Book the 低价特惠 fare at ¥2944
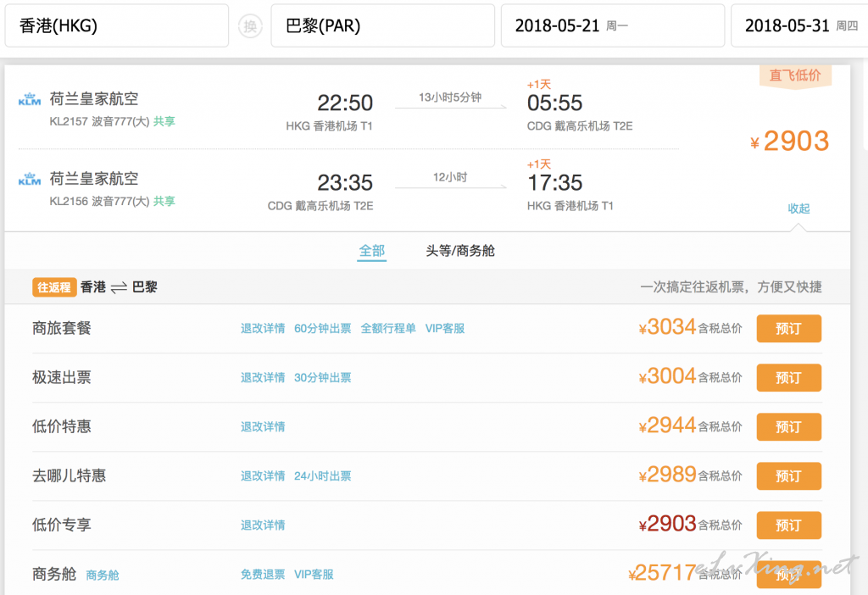The width and height of the screenshot is (868, 595). (x=789, y=426)
